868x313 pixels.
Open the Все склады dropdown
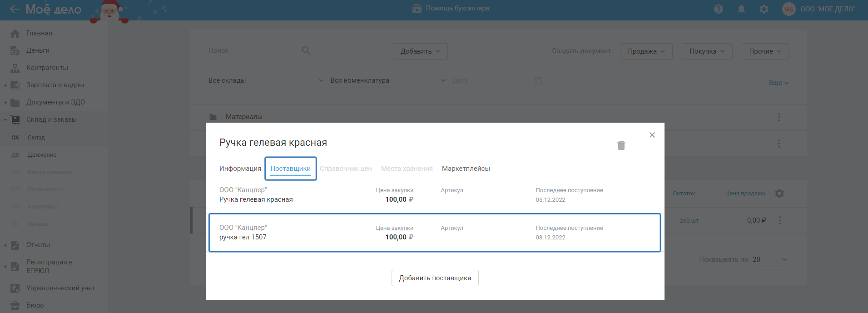tap(266, 80)
